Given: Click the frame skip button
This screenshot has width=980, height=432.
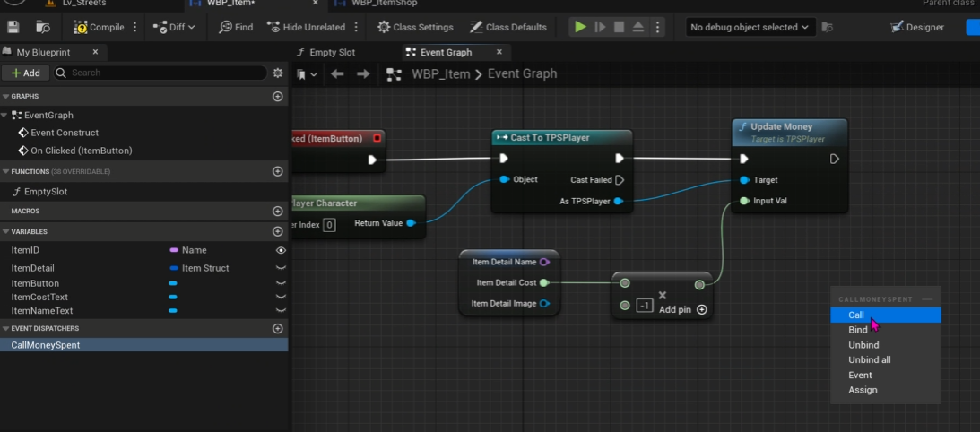Looking at the screenshot, I should (x=600, y=27).
